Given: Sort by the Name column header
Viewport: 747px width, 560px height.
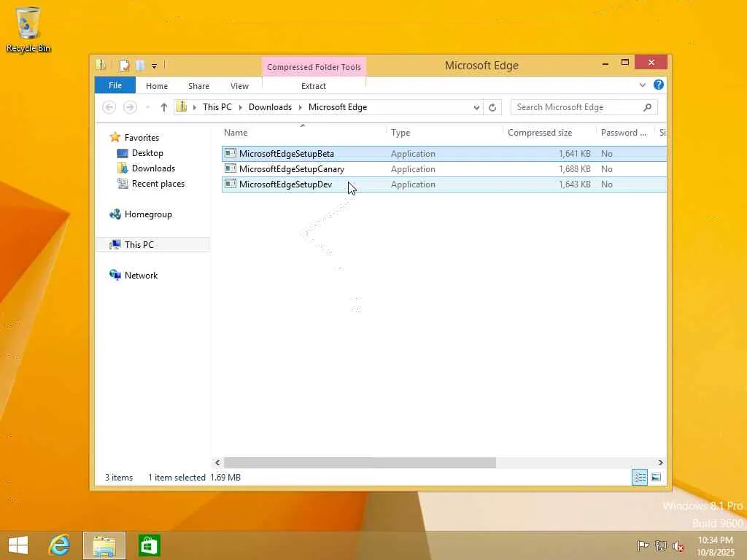Looking at the screenshot, I should point(303,133).
